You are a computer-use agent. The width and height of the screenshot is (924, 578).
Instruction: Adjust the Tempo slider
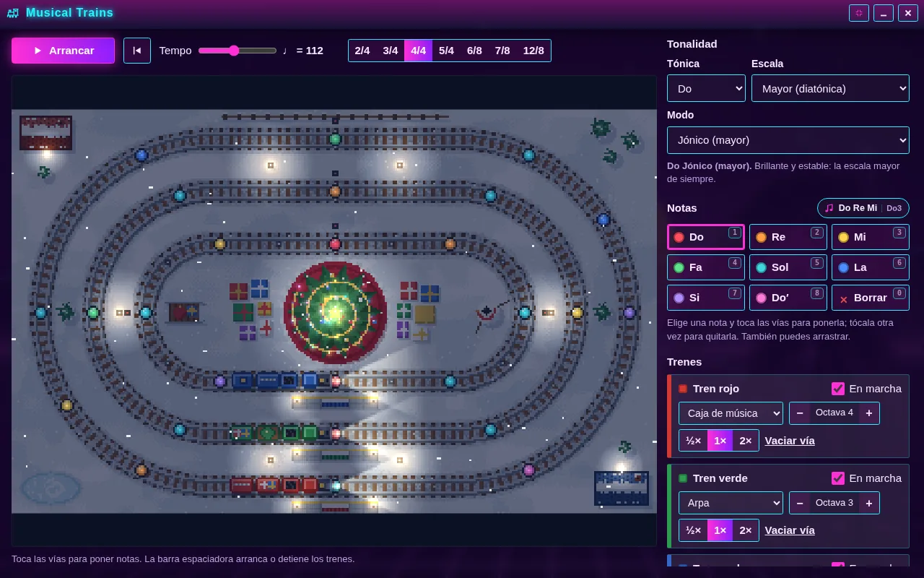(237, 51)
